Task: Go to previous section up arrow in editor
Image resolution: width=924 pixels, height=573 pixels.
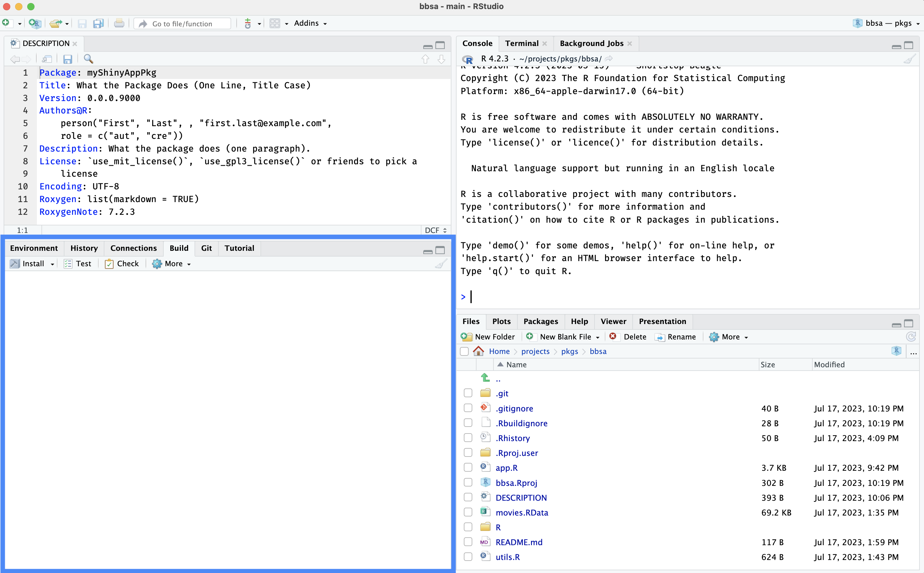Action: [x=426, y=59]
